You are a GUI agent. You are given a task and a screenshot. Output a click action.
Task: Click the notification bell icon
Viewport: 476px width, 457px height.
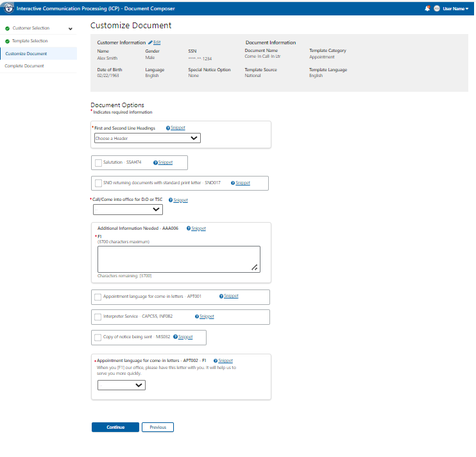click(427, 8)
